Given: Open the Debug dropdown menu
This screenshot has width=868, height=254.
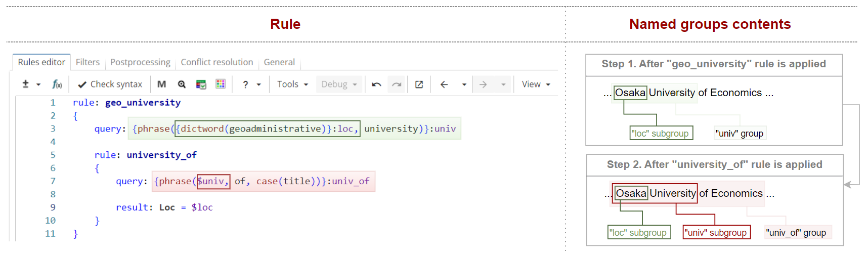Looking at the screenshot, I should pos(339,84).
